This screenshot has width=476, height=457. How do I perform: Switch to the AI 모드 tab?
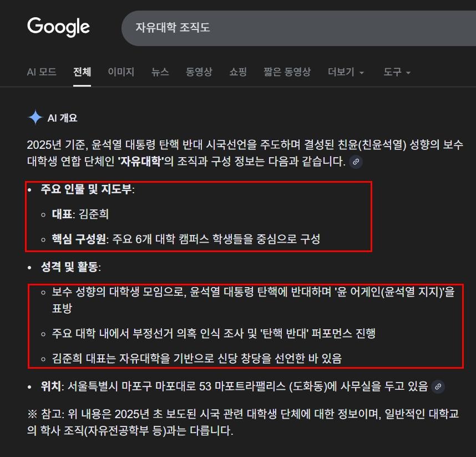42,72
